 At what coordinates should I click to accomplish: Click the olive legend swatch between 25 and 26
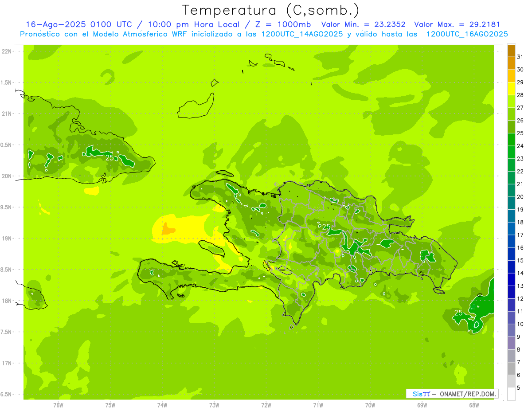511,127
